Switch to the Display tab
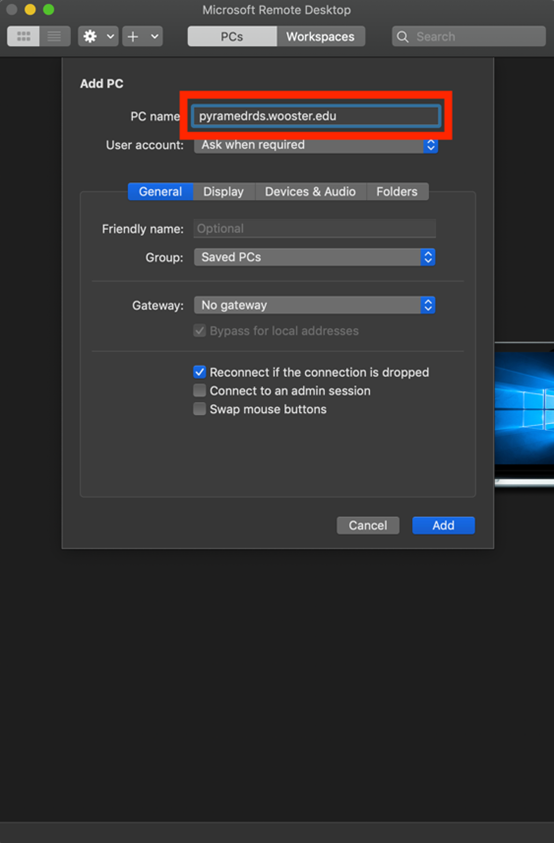This screenshot has height=843, width=554. click(x=223, y=191)
